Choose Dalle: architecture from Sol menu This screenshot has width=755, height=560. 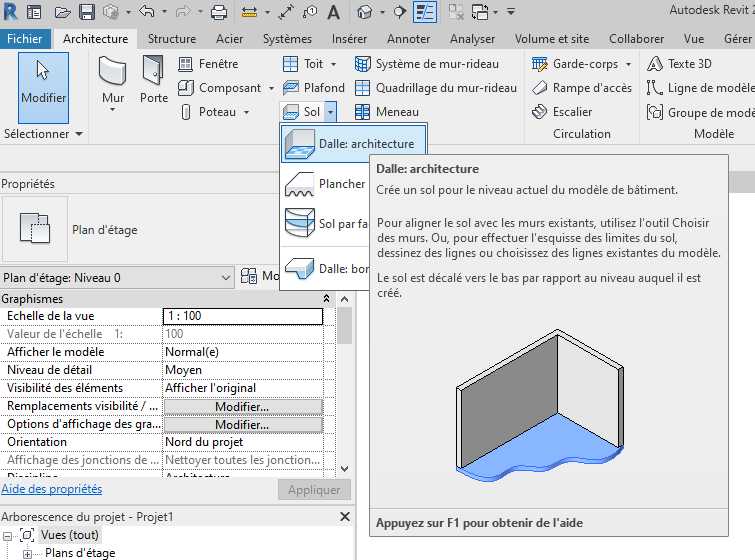(x=353, y=143)
